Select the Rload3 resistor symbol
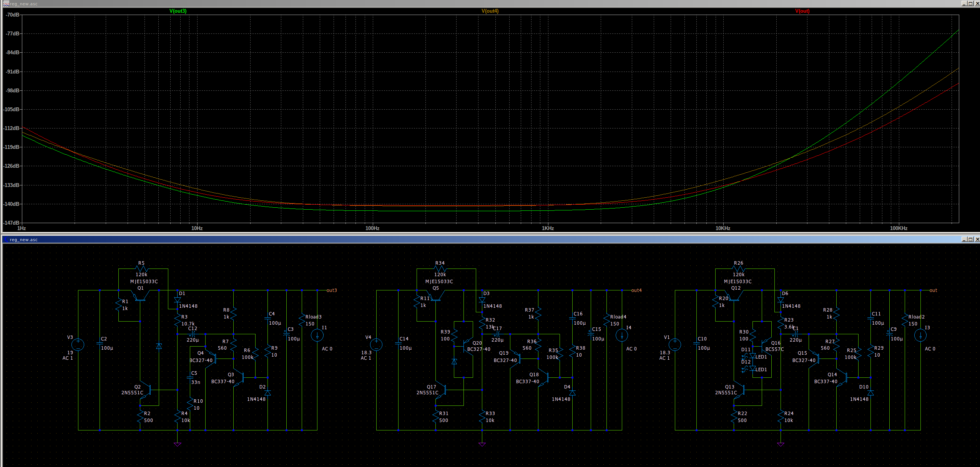 pos(302,320)
